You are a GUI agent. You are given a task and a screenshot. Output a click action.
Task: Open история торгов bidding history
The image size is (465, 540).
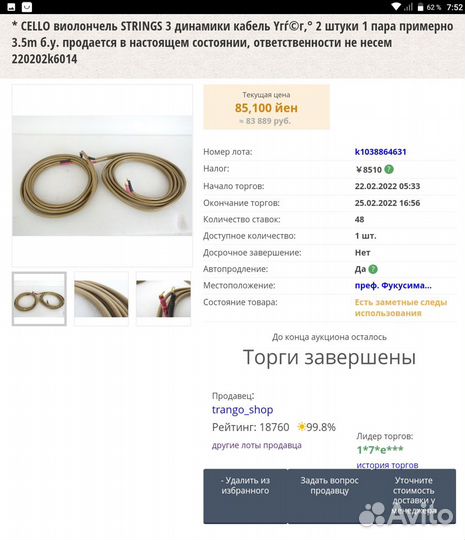(387, 465)
